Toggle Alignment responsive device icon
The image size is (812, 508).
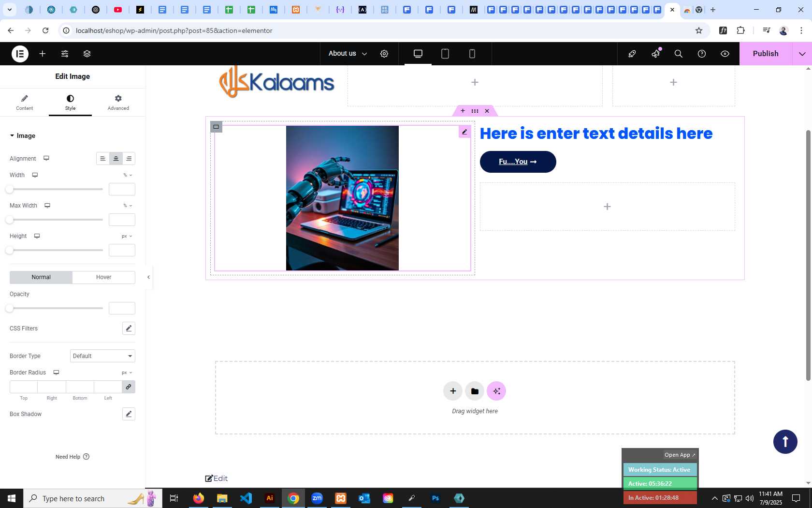pos(46,159)
